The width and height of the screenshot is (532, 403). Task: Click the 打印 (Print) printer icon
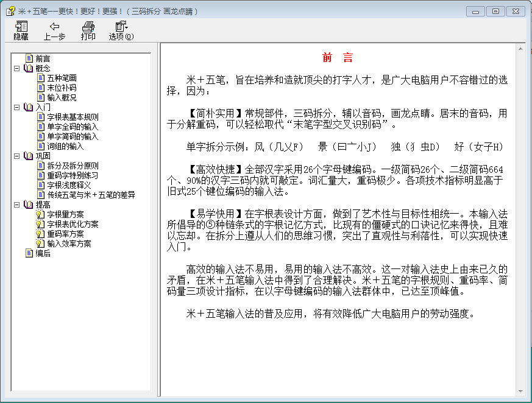88,27
